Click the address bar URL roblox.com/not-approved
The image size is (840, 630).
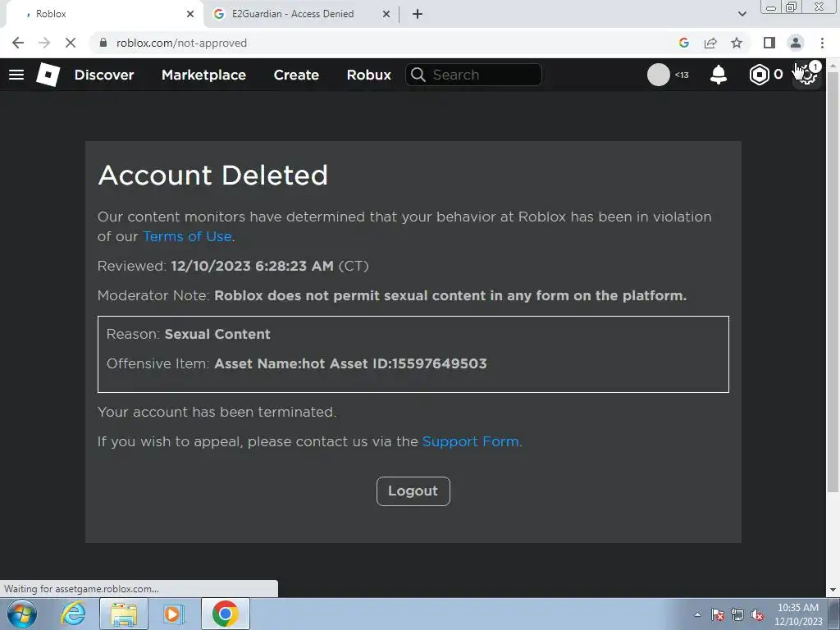[x=181, y=43]
